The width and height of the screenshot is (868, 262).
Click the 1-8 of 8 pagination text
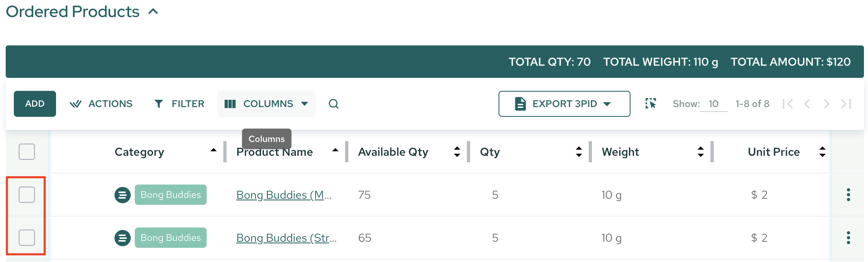752,104
